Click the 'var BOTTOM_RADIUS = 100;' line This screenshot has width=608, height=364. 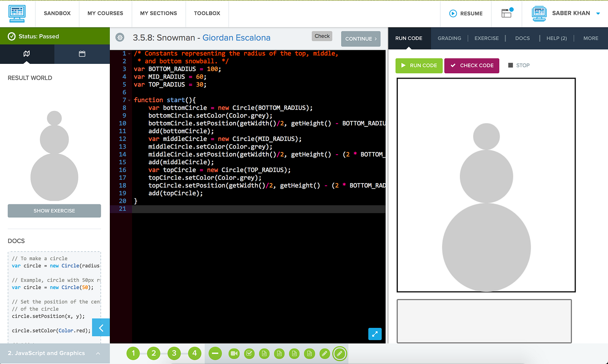[177, 69]
